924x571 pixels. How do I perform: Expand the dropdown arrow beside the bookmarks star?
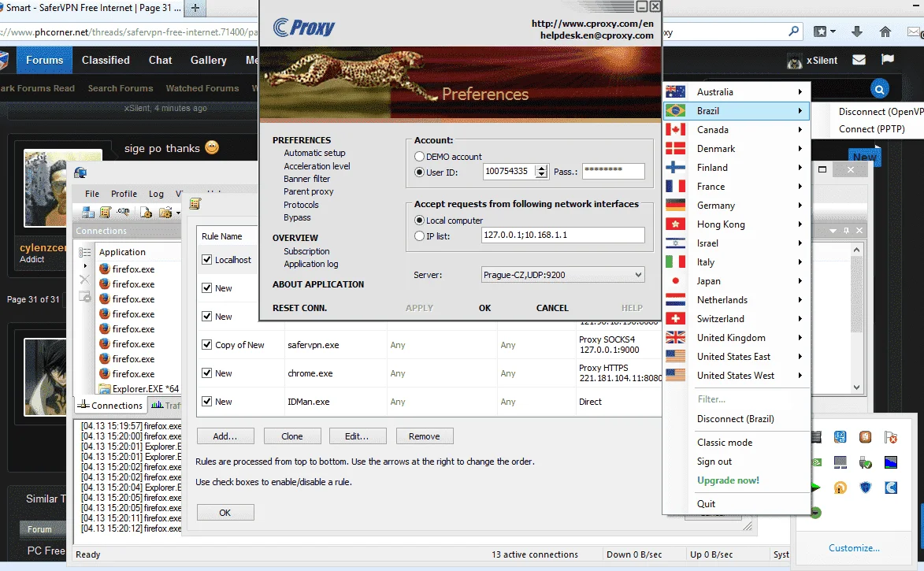click(x=833, y=32)
